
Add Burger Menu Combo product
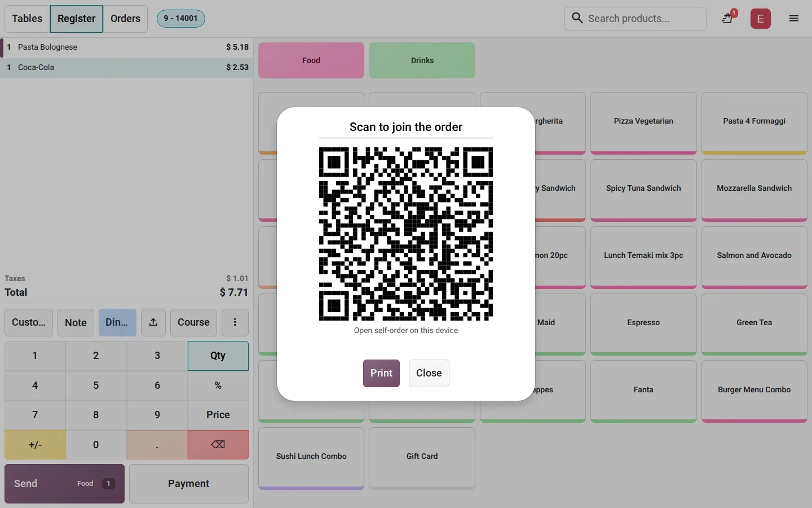[x=754, y=391]
